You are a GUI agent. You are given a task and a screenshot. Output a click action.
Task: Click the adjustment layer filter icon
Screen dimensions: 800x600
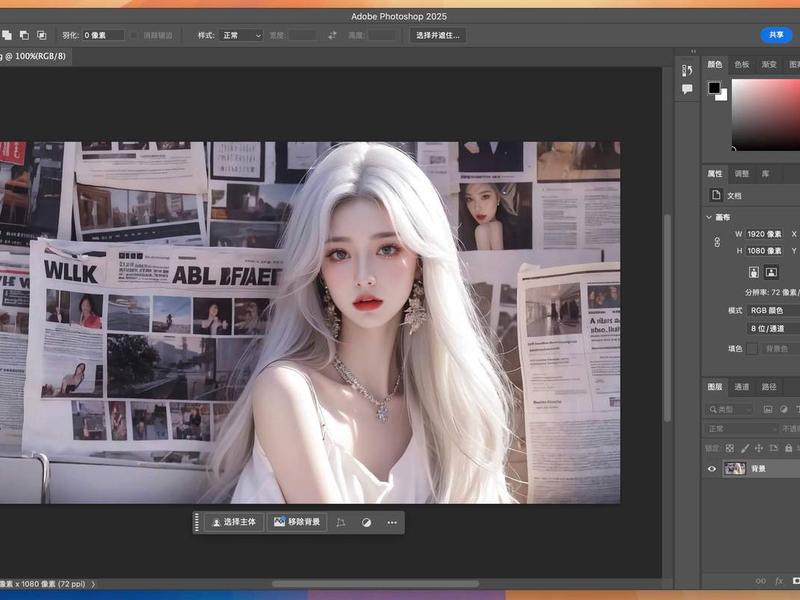(784, 409)
